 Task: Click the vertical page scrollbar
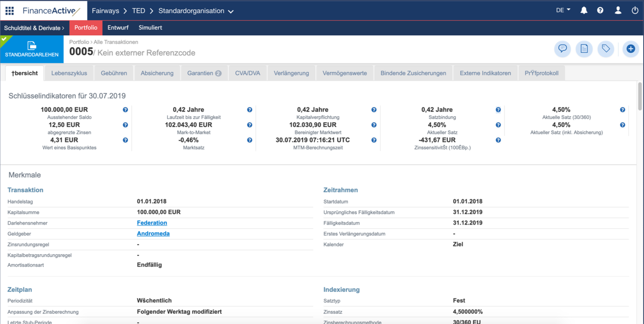tap(640, 96)
